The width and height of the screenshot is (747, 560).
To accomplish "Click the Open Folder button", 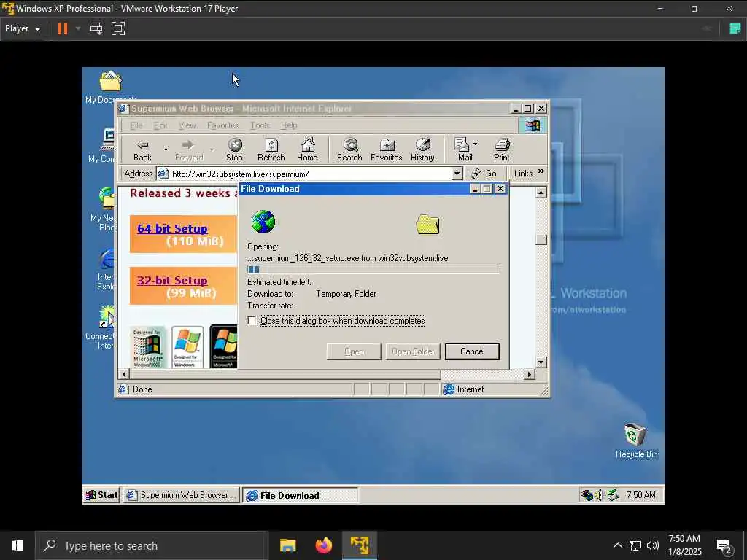I will [413, 351].
